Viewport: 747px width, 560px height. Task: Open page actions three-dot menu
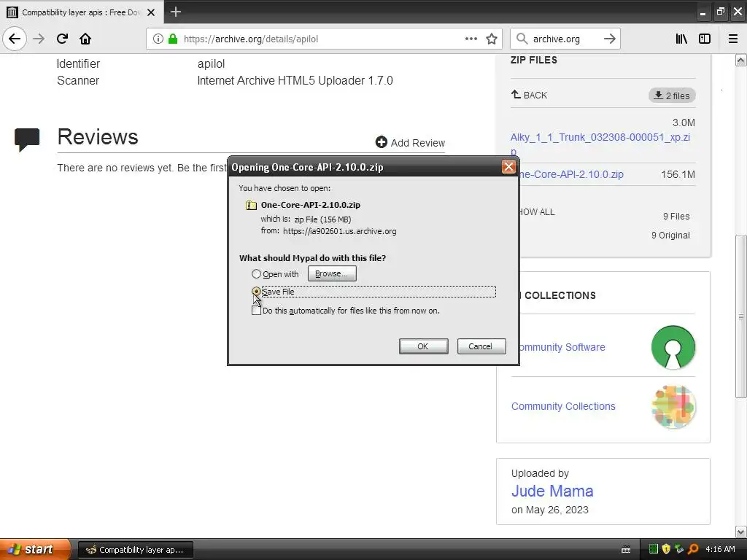[471, 39]
